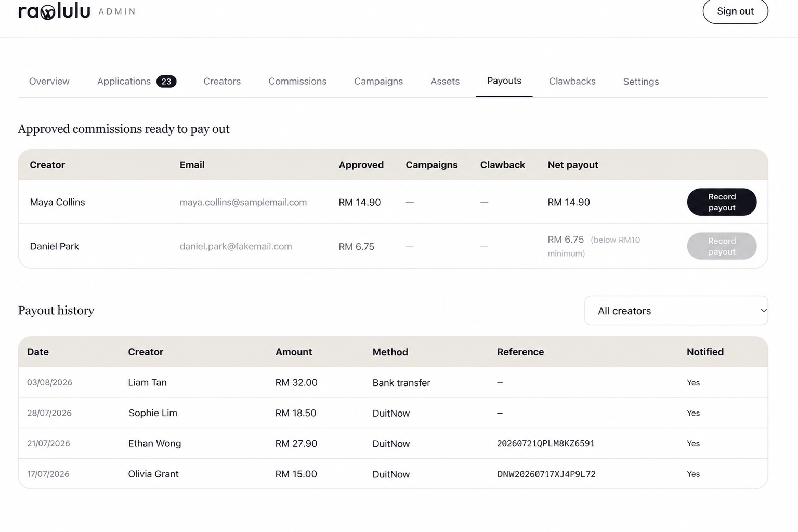
Task: Go to the Creators tab
Action: tap(222, 81)
